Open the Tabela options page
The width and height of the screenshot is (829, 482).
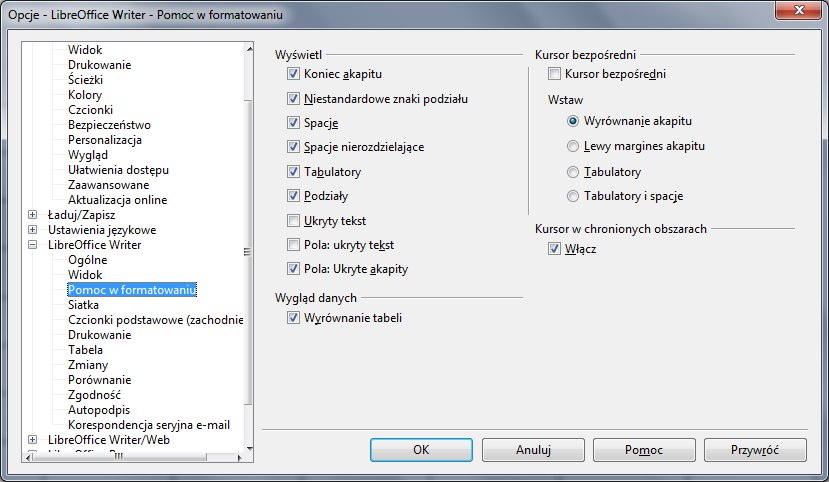pyautogui.click(x=85, y=350)
